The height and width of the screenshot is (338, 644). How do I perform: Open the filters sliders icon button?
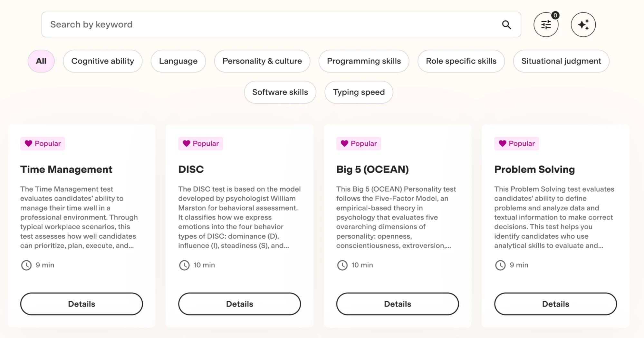[x=546, y=25]
